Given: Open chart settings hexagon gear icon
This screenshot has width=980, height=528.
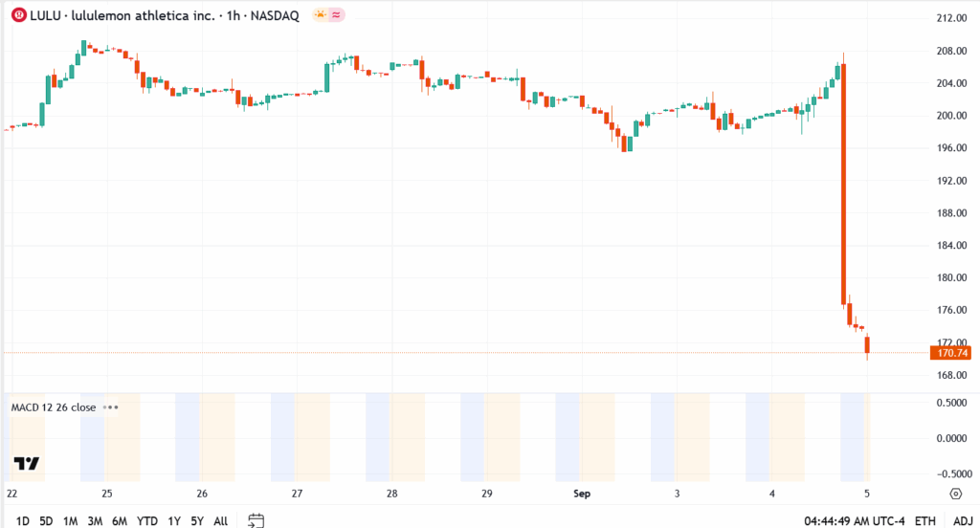Looking at the screenshot, I should [955, 494].
